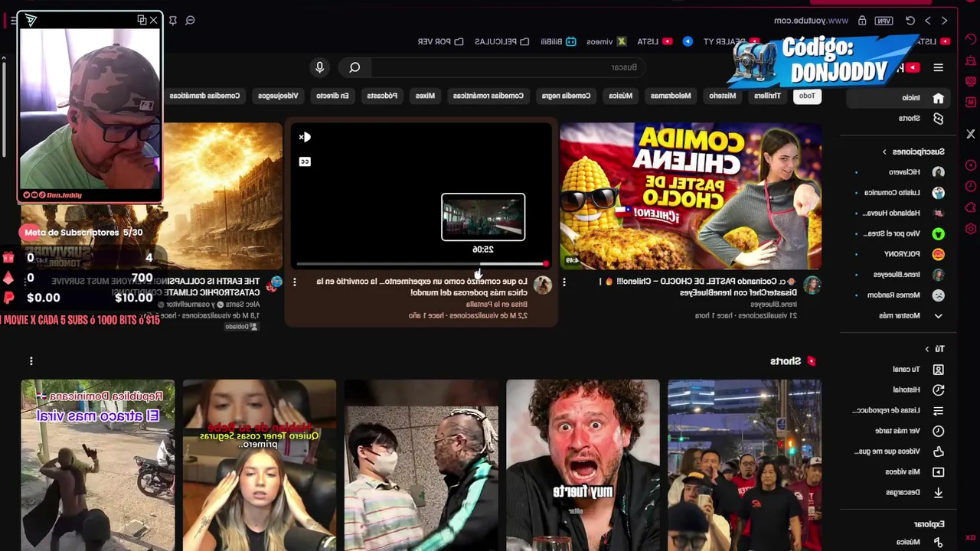Select the Misterio filter chip
The image size is (980, 551).
[x=722, y=96]
